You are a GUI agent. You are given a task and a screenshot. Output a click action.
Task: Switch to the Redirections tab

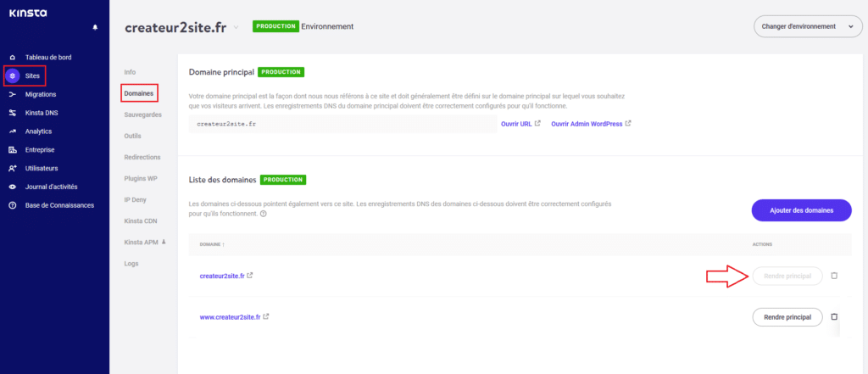pyautogui.click(x=142, y=157)
